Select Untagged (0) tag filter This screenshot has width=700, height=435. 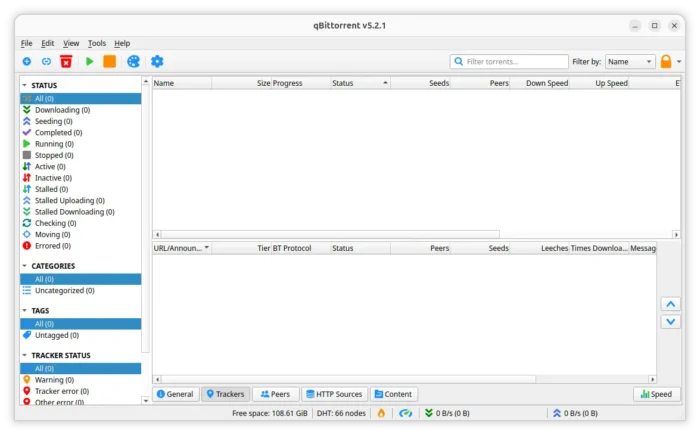coord(81,335)
